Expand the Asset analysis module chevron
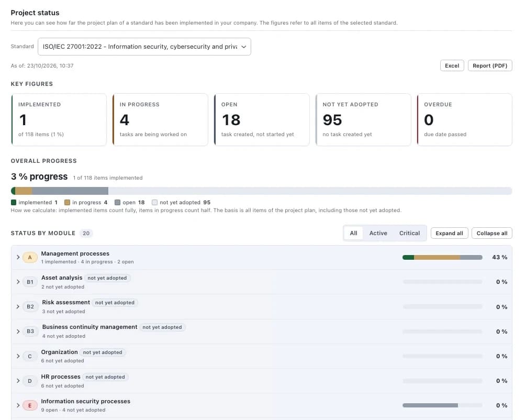This screenshot has height=420, width=526. [18, 282]
